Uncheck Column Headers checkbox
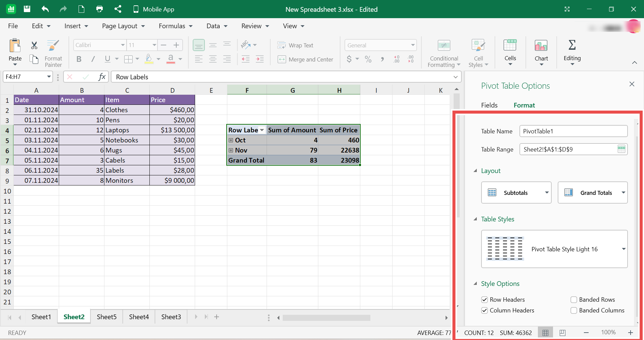The width and height of the screenshot is (644, 340). 484,310
